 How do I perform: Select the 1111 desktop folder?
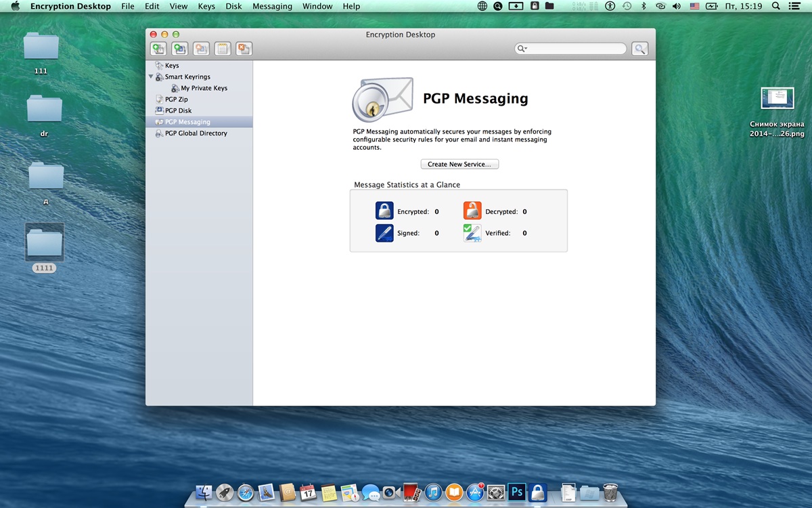[44, 242]
